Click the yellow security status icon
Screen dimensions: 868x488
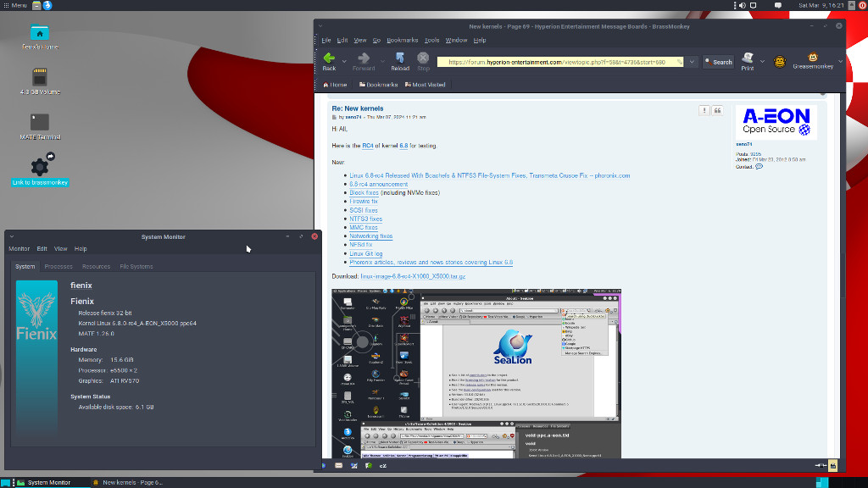click(833, 466)
